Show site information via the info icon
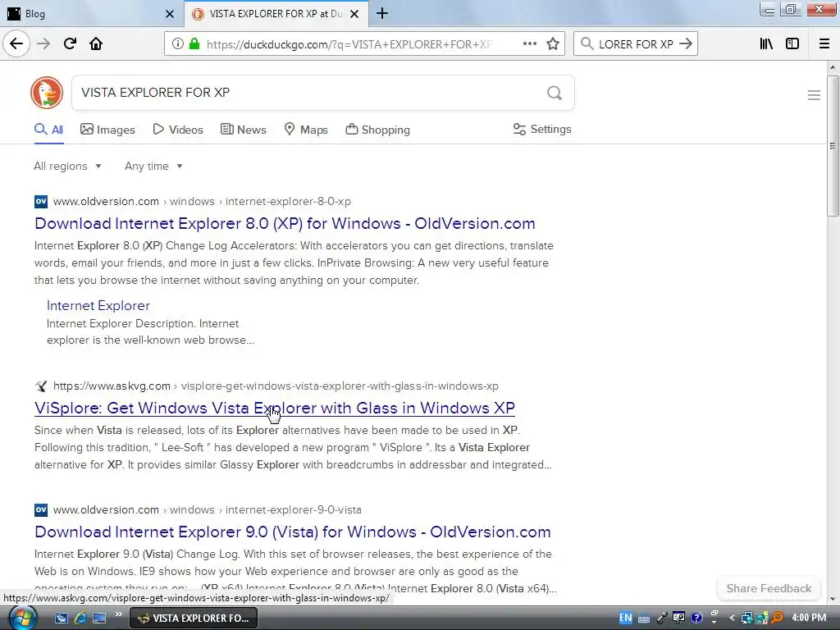Screen dimensions: 840x630 (177, 44)
